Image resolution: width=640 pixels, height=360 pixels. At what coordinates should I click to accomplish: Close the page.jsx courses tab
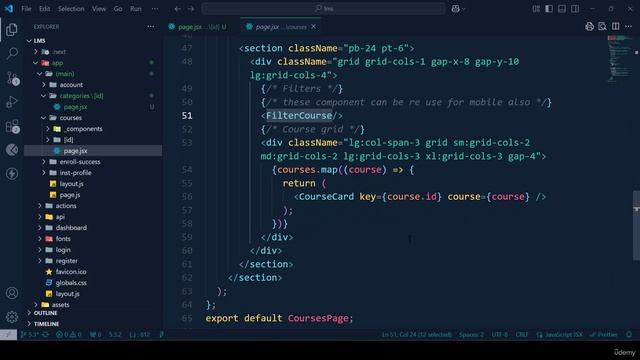[x=313, y=27]
